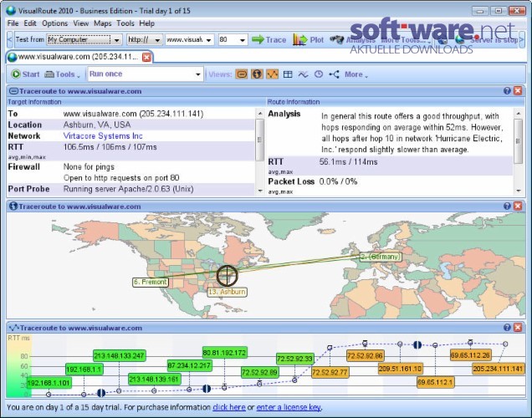Screen dimensions: 532x418
Task: Click the enter a license key link
Action: [288, 407]
